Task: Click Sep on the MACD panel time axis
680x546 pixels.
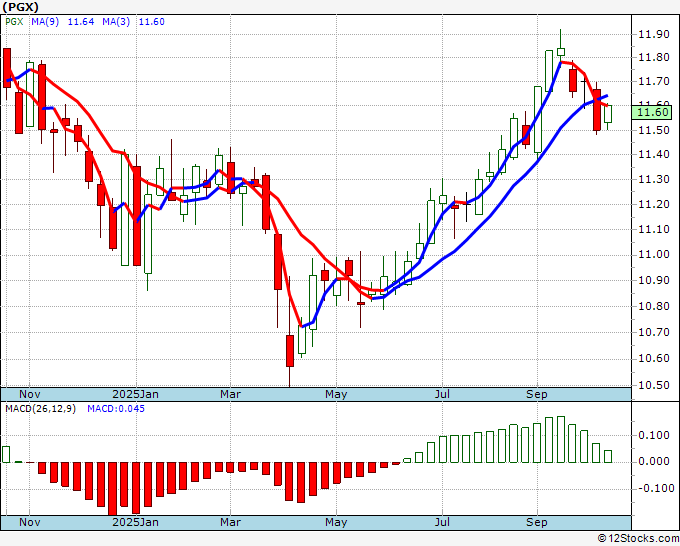Action: (x=537, y=522)
